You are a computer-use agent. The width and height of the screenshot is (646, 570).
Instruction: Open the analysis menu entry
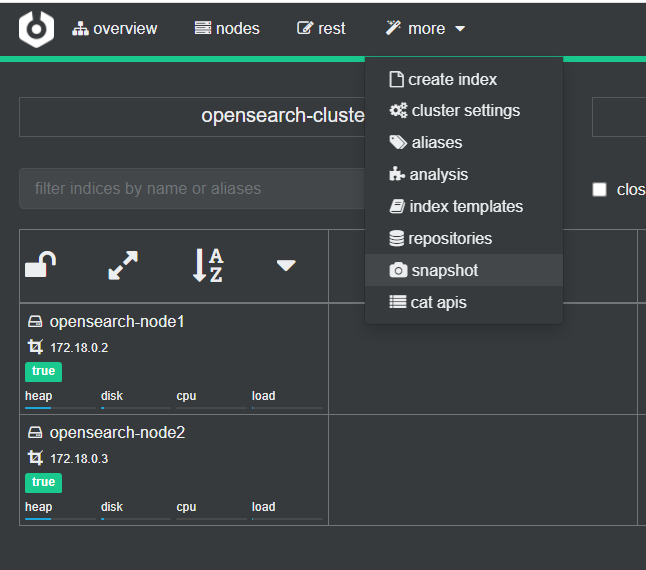click(464, 175)
